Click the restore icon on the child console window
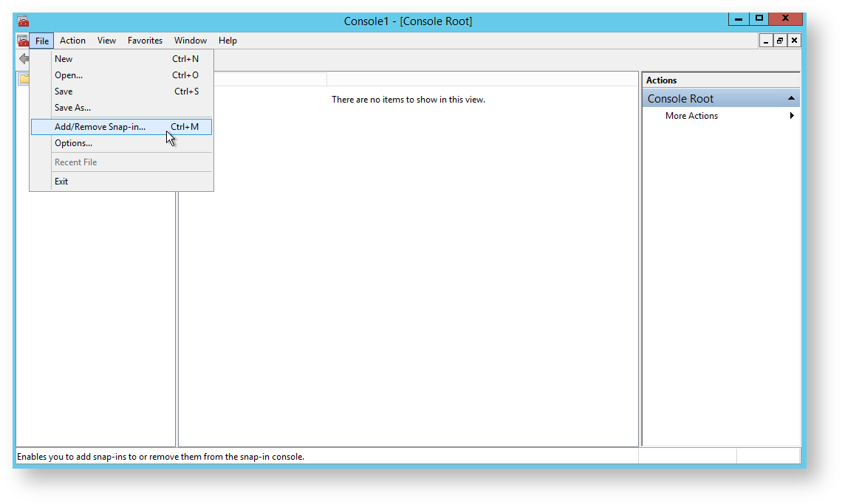 780,41
